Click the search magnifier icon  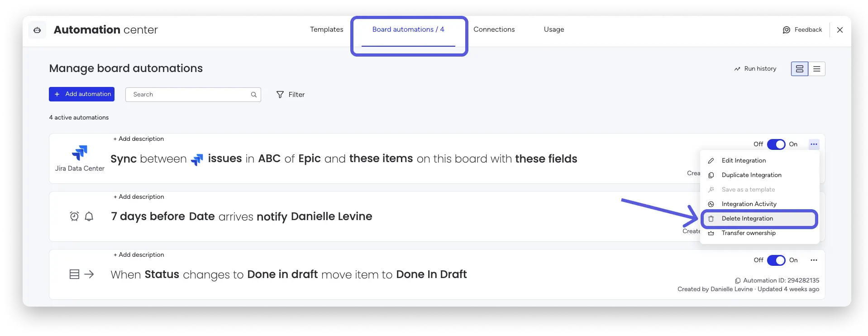pyautogui.click(x=254, y=95)
